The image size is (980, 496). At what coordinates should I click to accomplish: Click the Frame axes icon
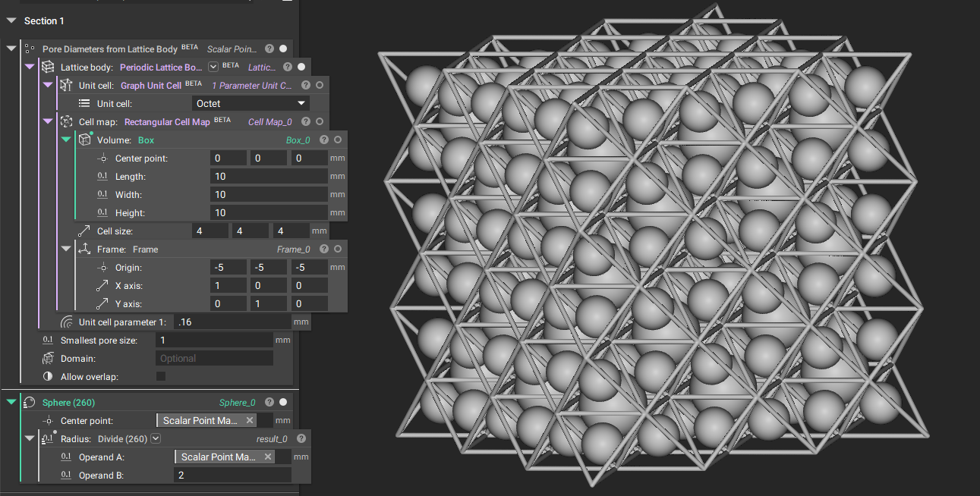point(84,249)
